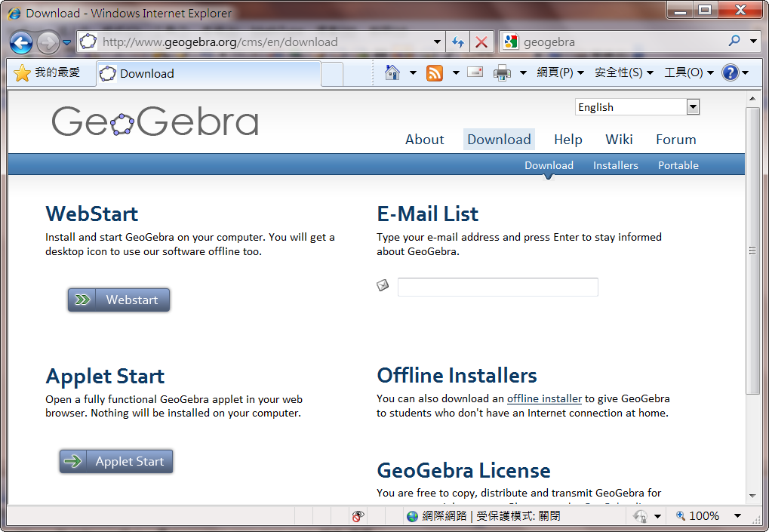Select the Download browser tab
The height and width of the screenshot is (532, 769).
(209, 73)
